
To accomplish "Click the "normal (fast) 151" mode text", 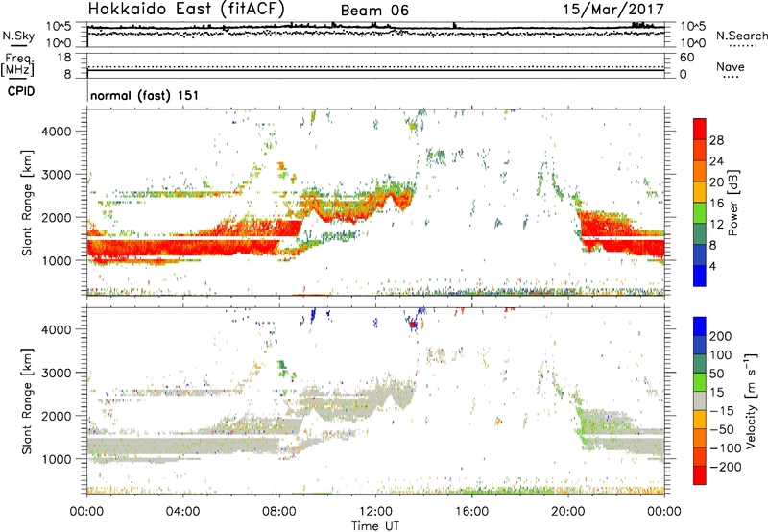I will point(145,95).
